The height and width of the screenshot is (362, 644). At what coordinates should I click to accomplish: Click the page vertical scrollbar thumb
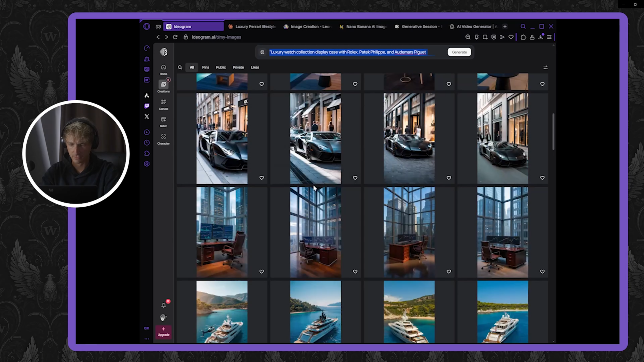(x=553, y=131)
